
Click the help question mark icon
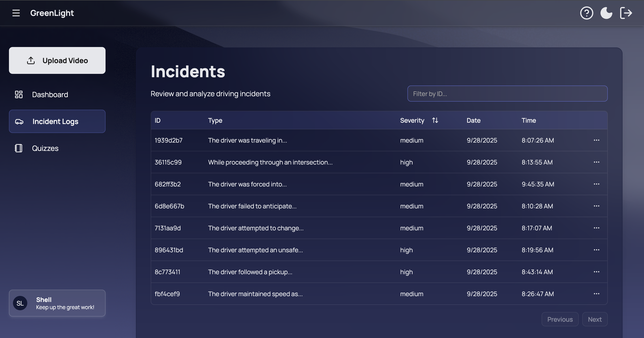[587, 13]
